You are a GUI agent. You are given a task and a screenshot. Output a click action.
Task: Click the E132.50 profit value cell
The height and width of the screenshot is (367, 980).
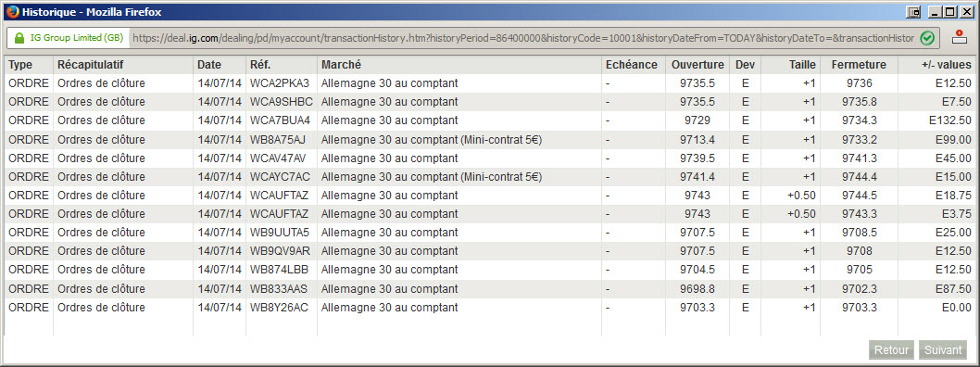point(950,120)
